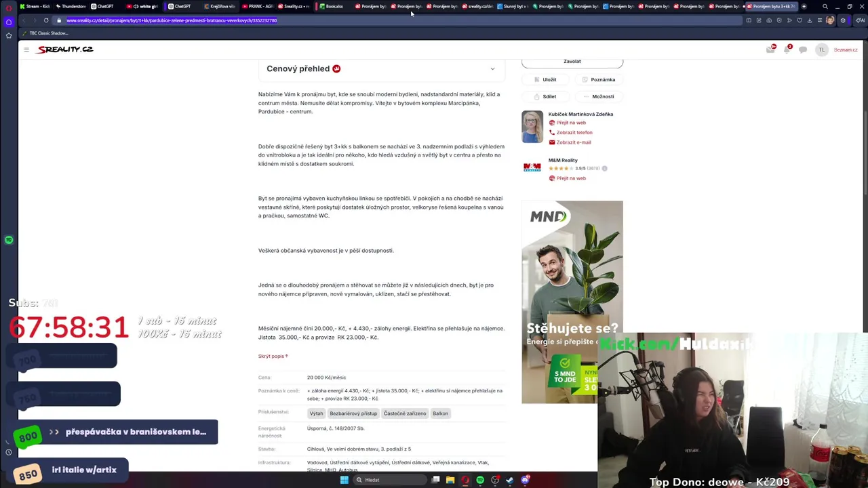Screen dimensions: 868x488
Task: Click the Sreality.cz logo
Action: (x=65, y=49)
